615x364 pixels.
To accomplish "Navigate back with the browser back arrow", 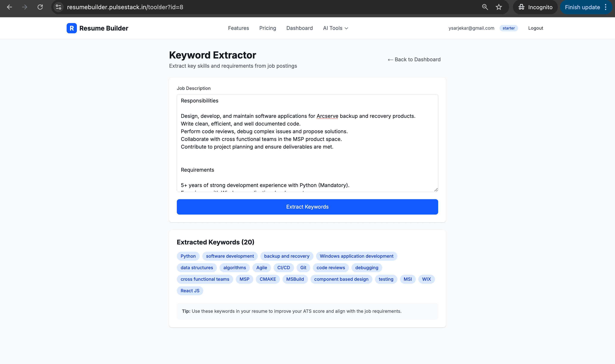I will coord(10,7).
